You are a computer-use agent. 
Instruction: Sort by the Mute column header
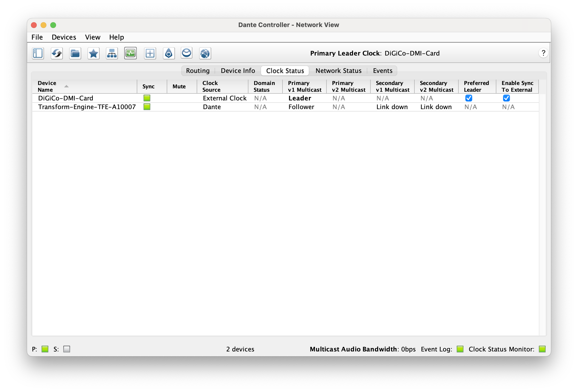(182, 86)
